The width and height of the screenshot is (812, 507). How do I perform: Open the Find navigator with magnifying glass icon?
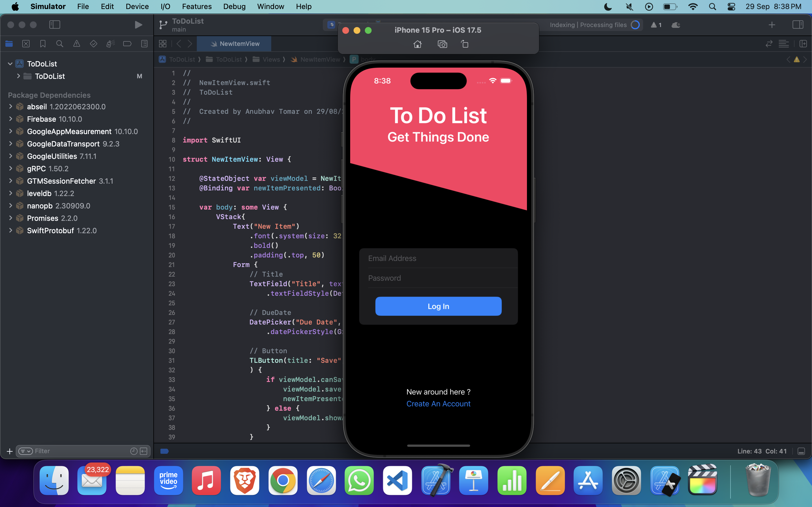click(x=60, y=44)
